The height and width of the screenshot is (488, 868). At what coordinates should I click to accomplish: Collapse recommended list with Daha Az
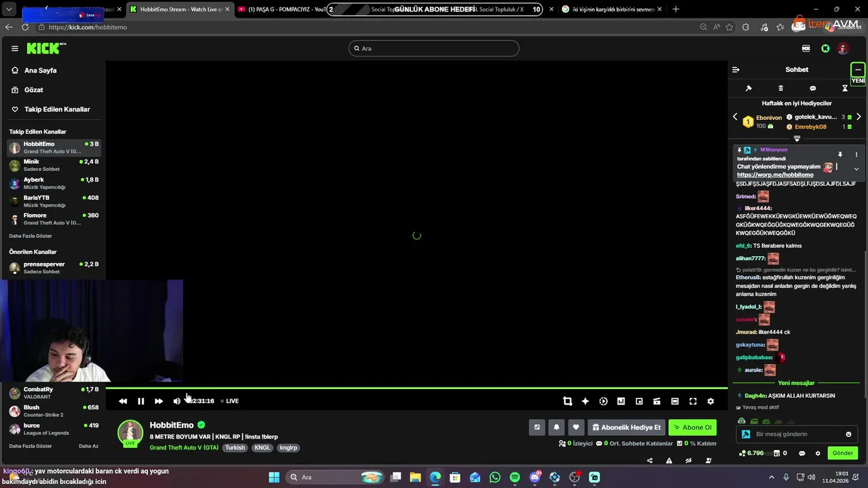tap(88, 446)
